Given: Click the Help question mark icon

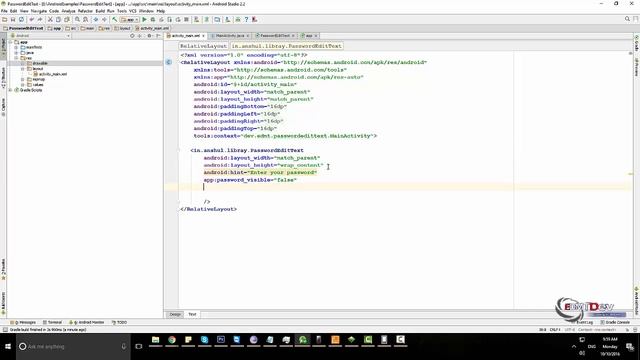Looking at the screenshot, I should pyautogui.click(x=246, y=19).
